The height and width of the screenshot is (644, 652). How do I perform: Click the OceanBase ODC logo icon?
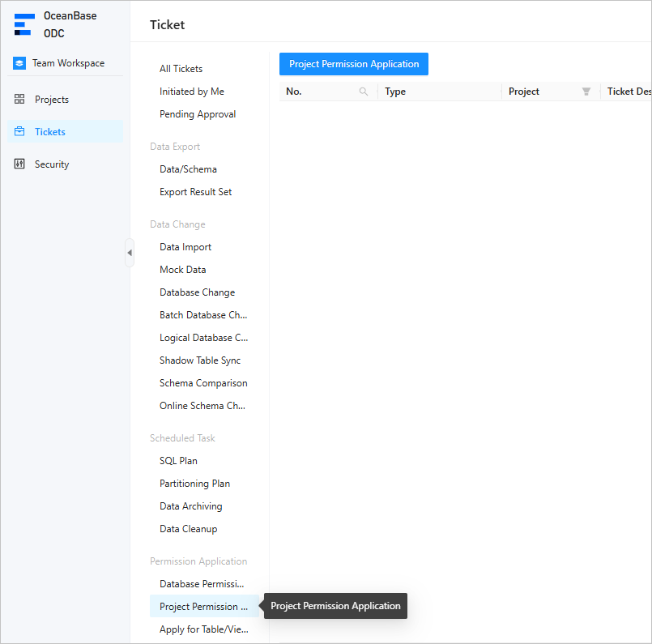pos(24,24)
